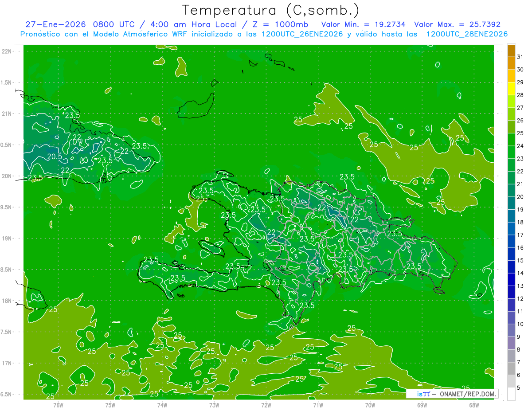Click the "75W" longitude axis label

pyautogui.click(x=110, y=405)
